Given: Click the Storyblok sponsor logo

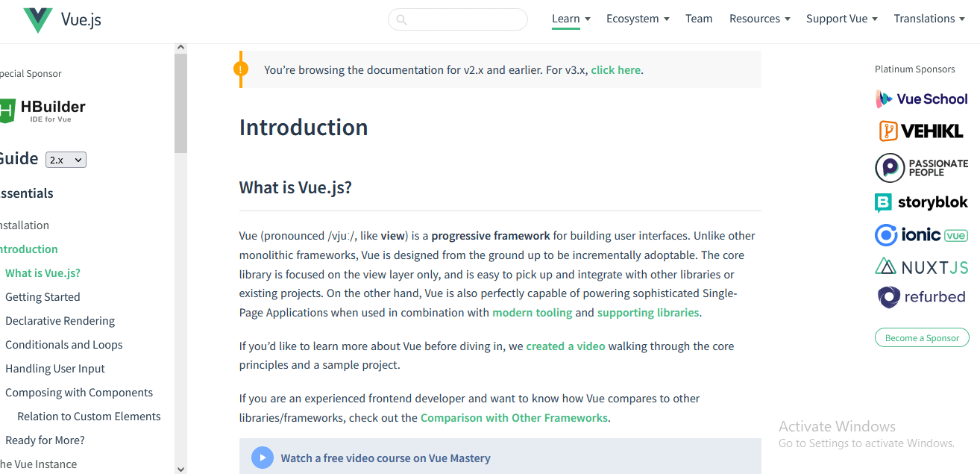Looking at the screenshot, I should 921,202.
